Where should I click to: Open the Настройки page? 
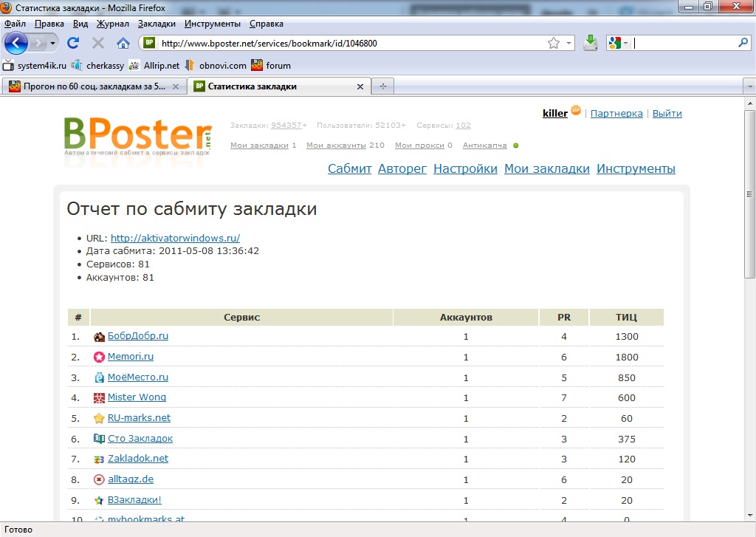pos(465,169)
